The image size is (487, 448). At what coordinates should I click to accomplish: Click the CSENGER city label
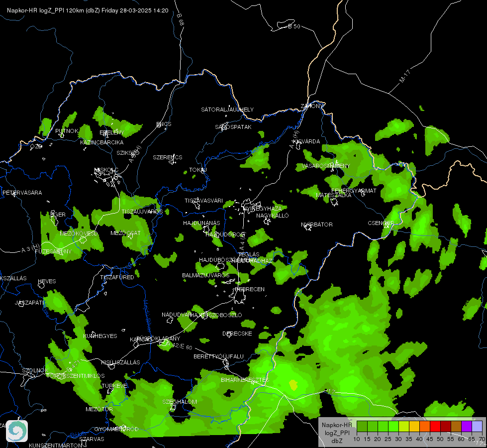pyautogui.click(x=381, y=223)
